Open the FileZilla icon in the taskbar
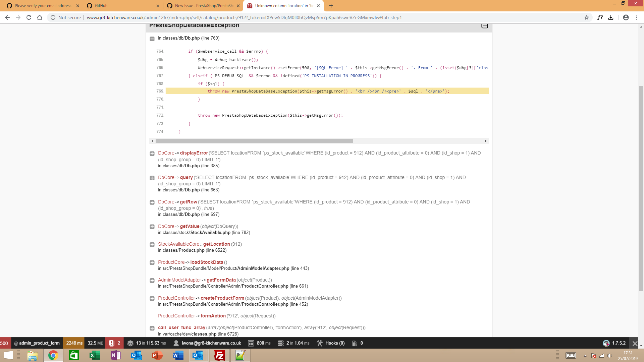The image size is (644, 362). [220, 355]
